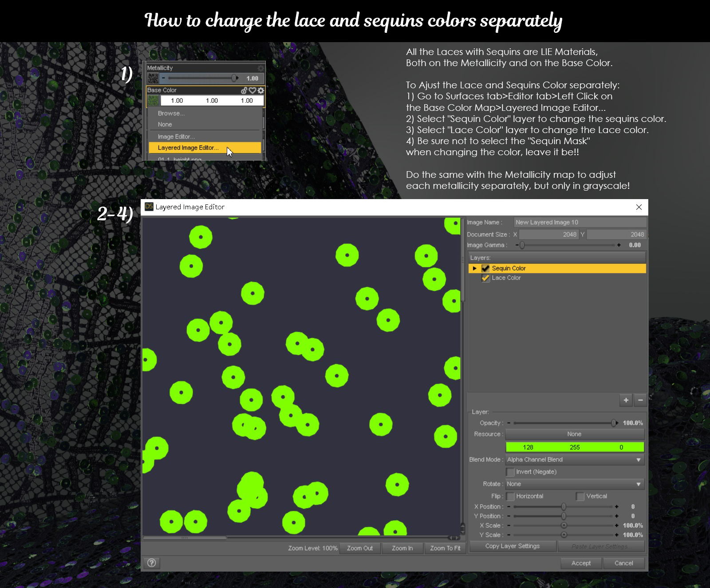Viewport: 710px width, 588px height.
Task: Click the green layer color swatch
Action: coord(575,447)
